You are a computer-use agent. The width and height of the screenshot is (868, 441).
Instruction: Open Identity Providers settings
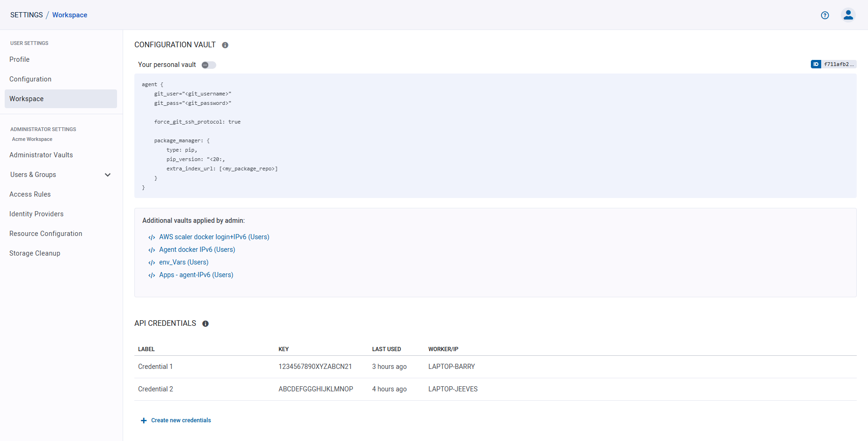tap(36, 214)
